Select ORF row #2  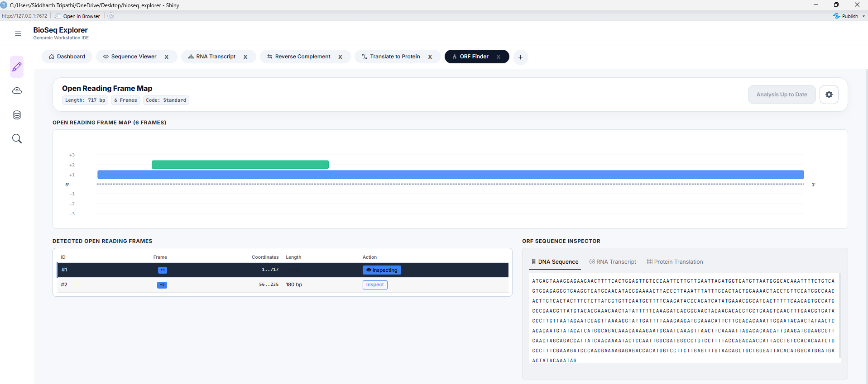point(283,285)
